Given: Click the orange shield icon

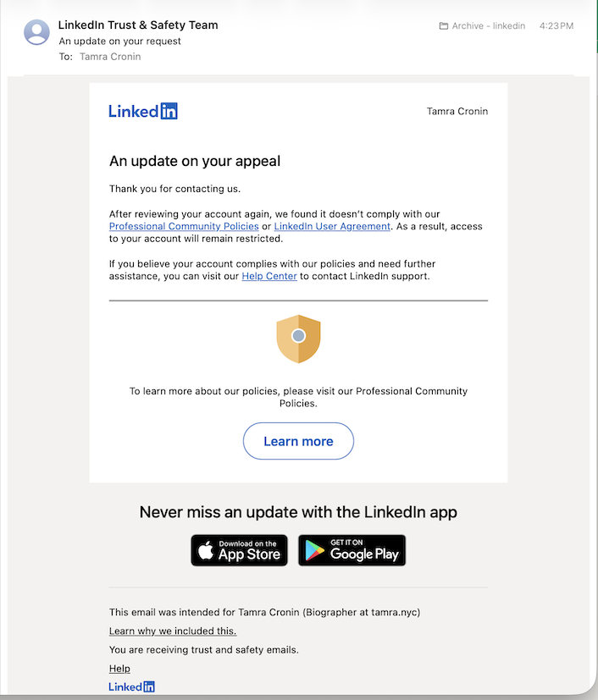Looking at the screenshot, I should (x=298, y=339).
